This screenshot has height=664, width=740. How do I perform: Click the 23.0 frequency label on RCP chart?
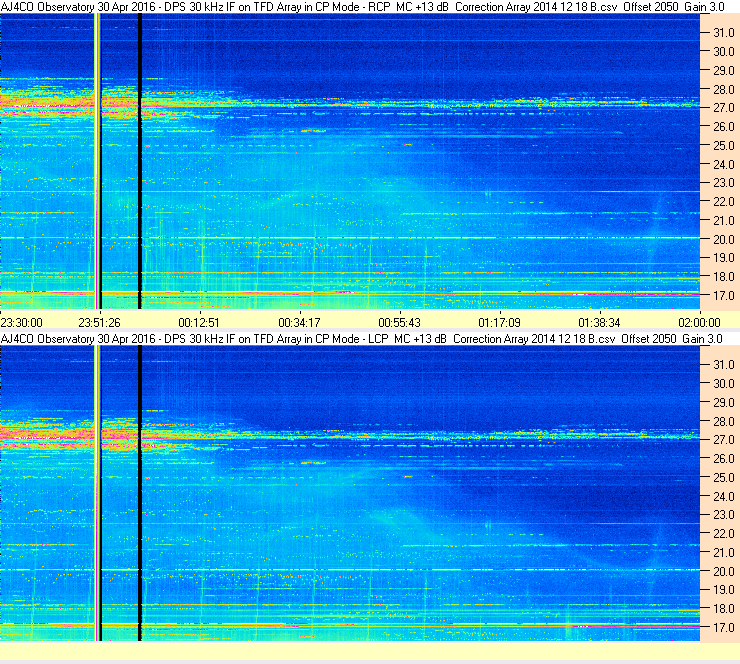coord(724,183)
